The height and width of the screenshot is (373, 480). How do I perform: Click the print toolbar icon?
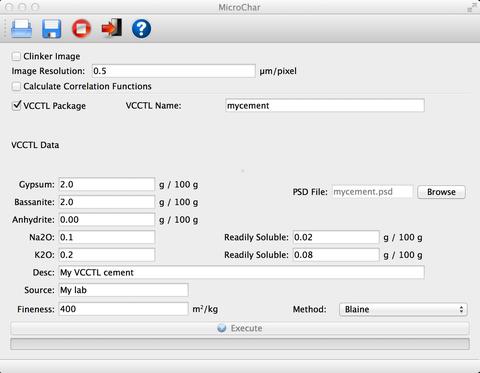click(x=22, y=29)
